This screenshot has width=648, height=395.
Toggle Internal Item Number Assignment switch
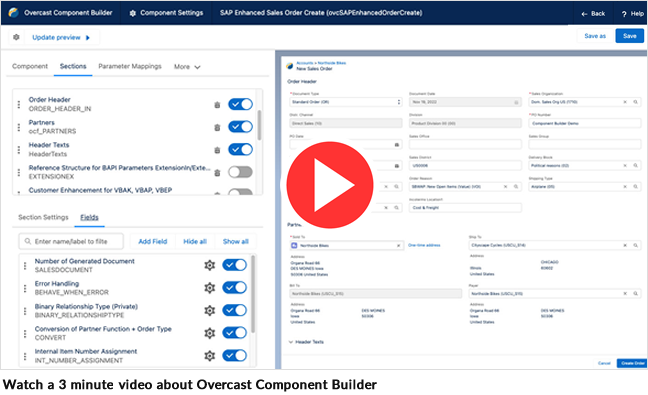coord(234,355)
